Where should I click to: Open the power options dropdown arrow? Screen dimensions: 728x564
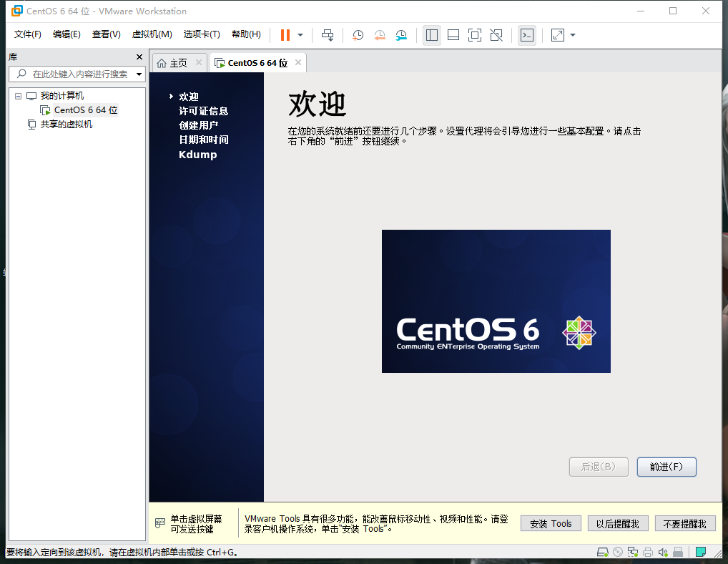(300, 35)
